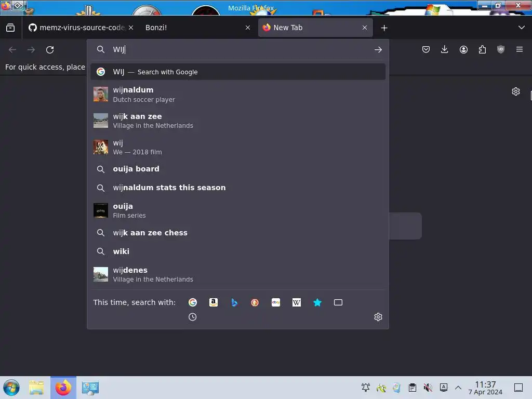Choose the wijk aan zee village suggestion
The height and width of the screenshot is (399, 532).
(238, 121)
